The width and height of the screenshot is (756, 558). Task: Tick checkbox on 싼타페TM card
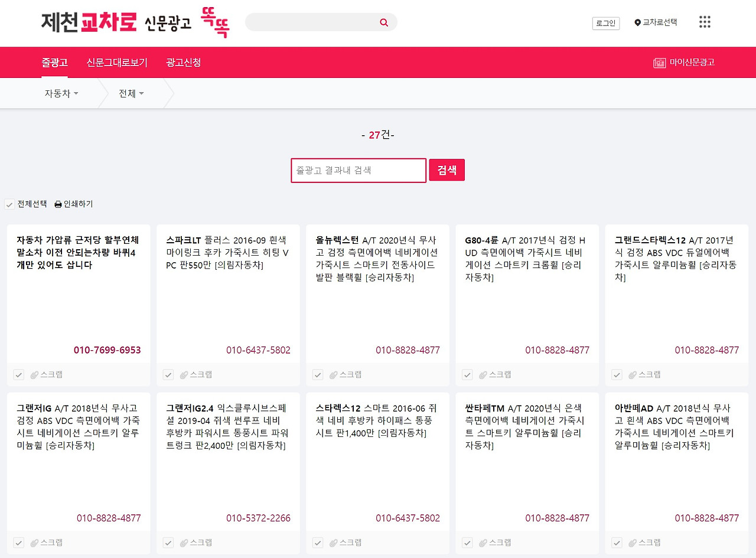467,543
